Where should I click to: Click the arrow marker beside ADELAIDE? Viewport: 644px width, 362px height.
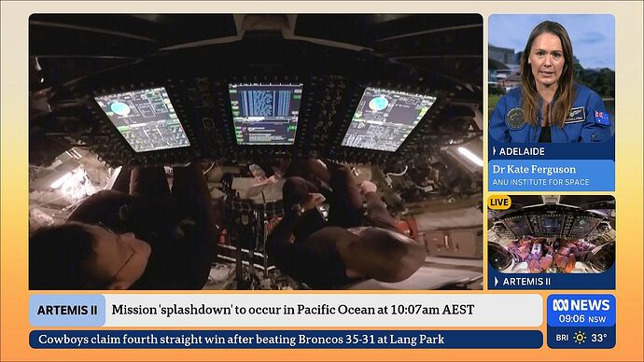pyautogui.click(x=495, y=151)
